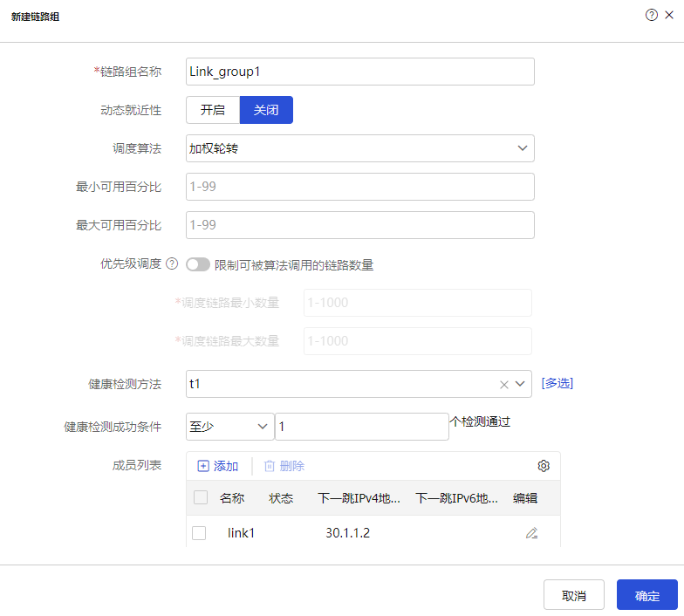Toggle the 优先级调度 switch on
Image resolution: width=684 pixels, height=616 pixels.
[x=198, y=264]
